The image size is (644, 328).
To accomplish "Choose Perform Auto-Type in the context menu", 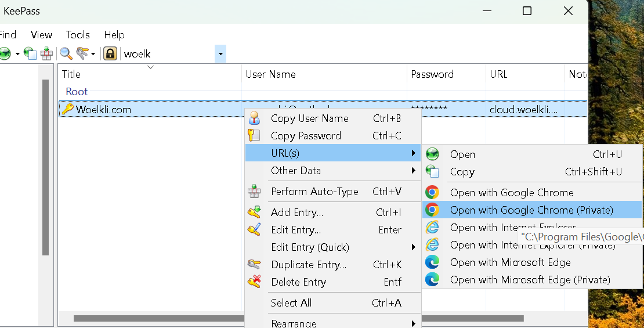I will click(333, 192).
